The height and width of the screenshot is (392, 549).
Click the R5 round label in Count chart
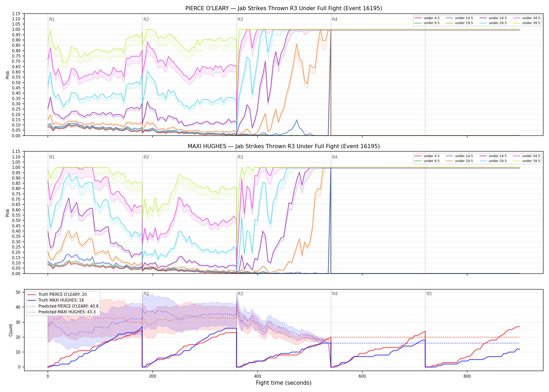coord(429,294)
